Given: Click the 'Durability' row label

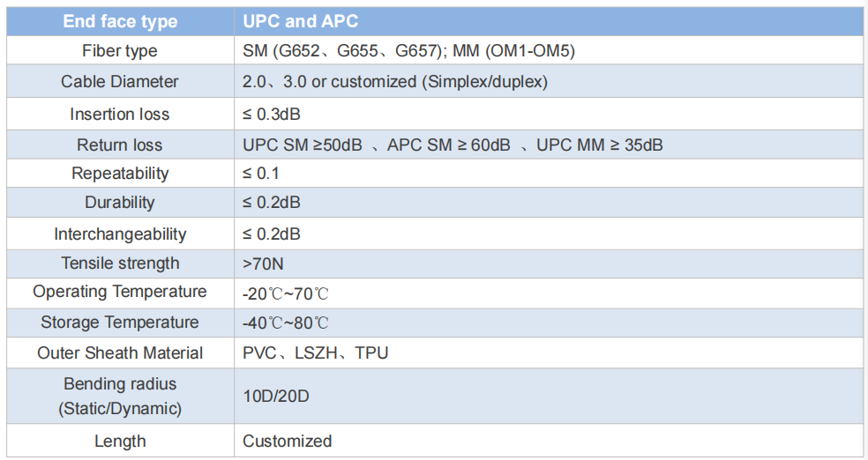Looking at the screenshot, I should (120, 203).
